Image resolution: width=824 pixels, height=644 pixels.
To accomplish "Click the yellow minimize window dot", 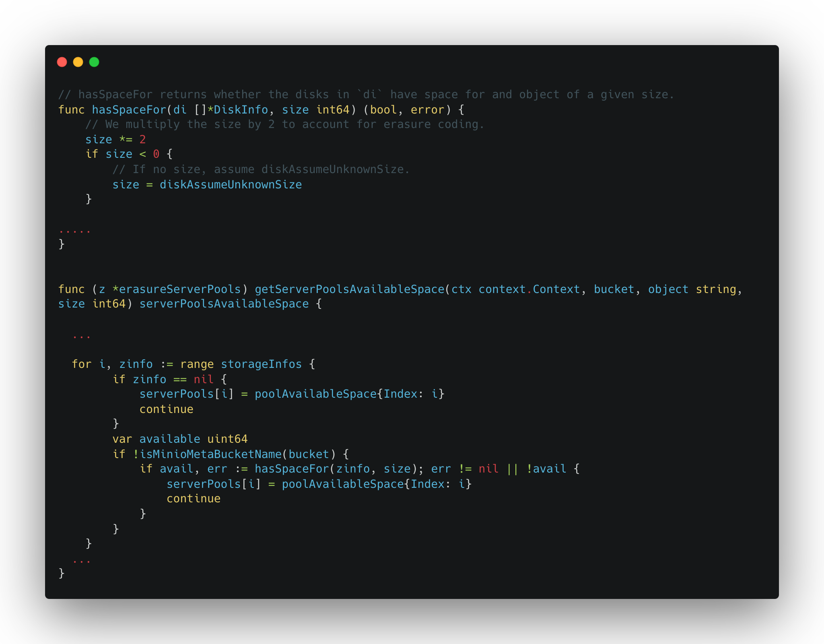I will 78,62.
